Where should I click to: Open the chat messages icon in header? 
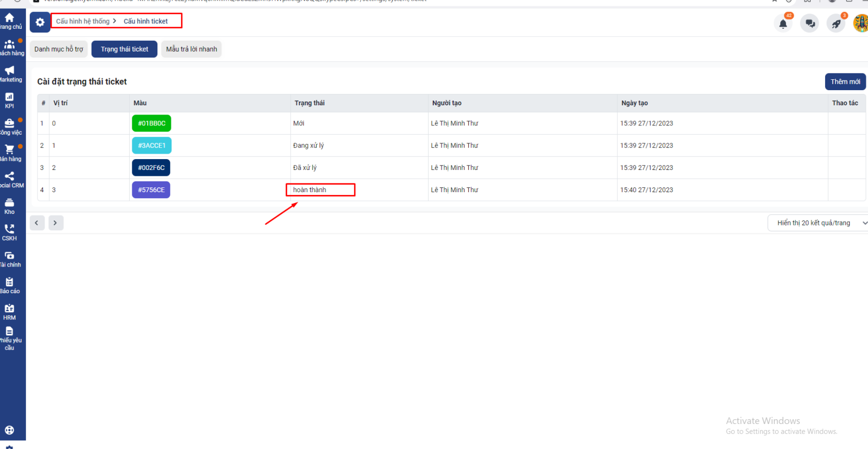pos(809,24)
